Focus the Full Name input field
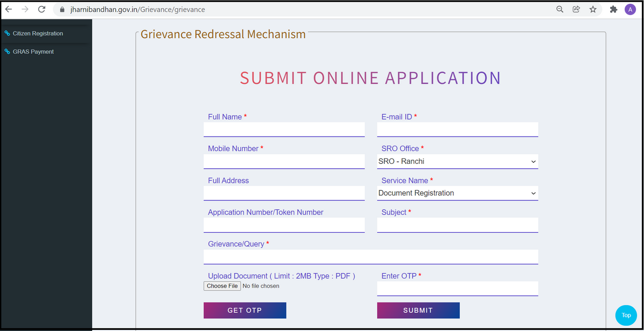The height and width of the screenshot is (331, 644). pos(284,129)
